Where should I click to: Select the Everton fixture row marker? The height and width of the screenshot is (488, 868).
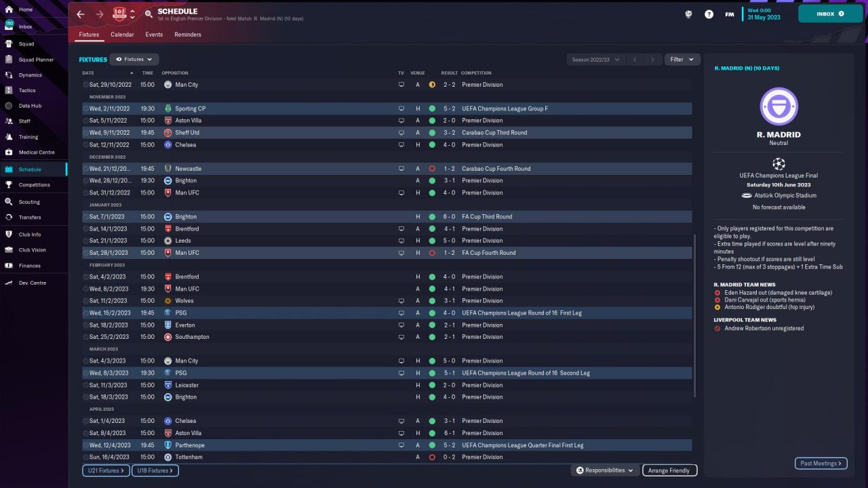[x=86, y=325]
